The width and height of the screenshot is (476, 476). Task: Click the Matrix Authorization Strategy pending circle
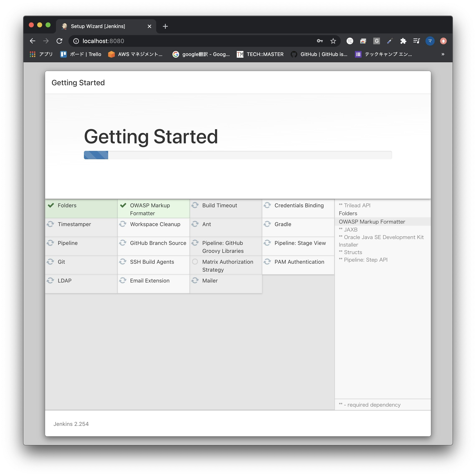pos(195,262)
